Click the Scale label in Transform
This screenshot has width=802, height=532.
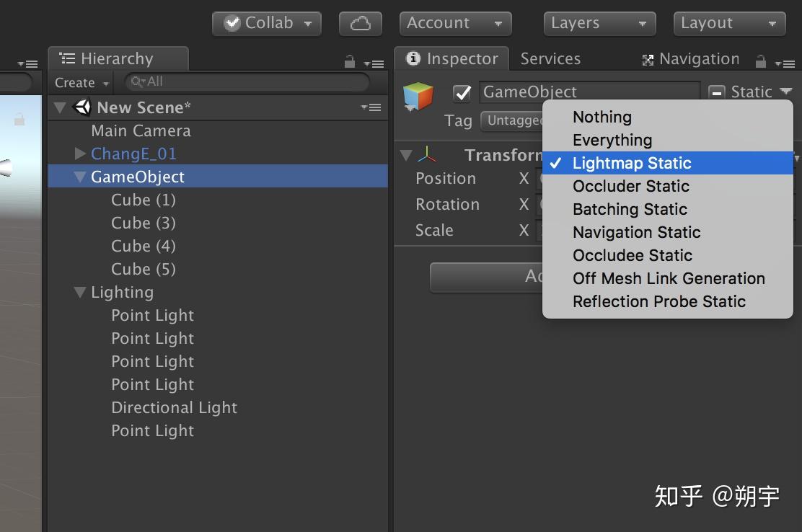434,231
